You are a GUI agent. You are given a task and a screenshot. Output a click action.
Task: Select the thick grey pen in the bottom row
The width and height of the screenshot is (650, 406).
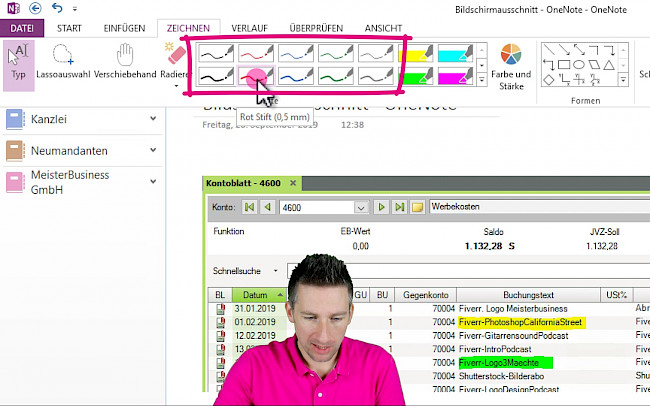click(376, 76)
